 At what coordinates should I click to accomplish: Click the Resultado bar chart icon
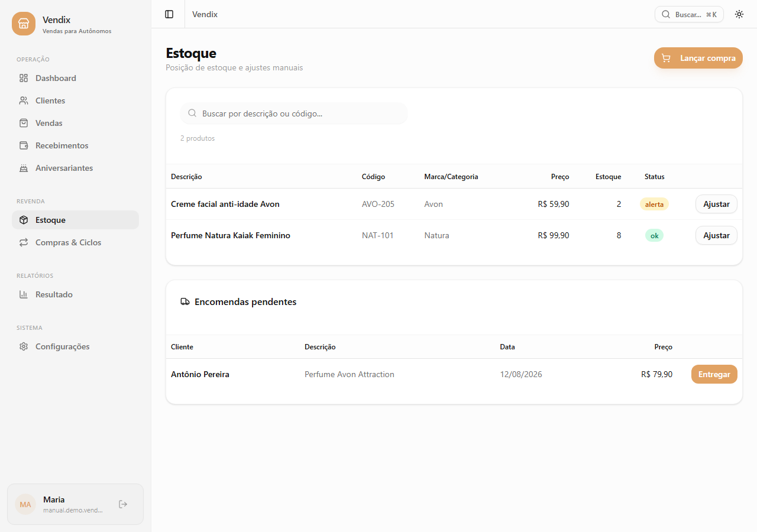[24, 294]
